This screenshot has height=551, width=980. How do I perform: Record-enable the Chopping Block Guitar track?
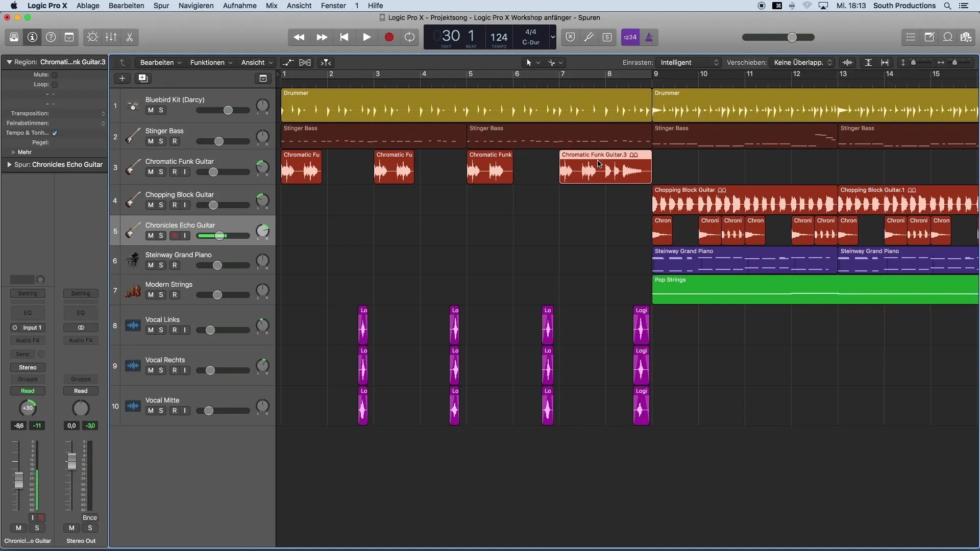tap(175, 205)
